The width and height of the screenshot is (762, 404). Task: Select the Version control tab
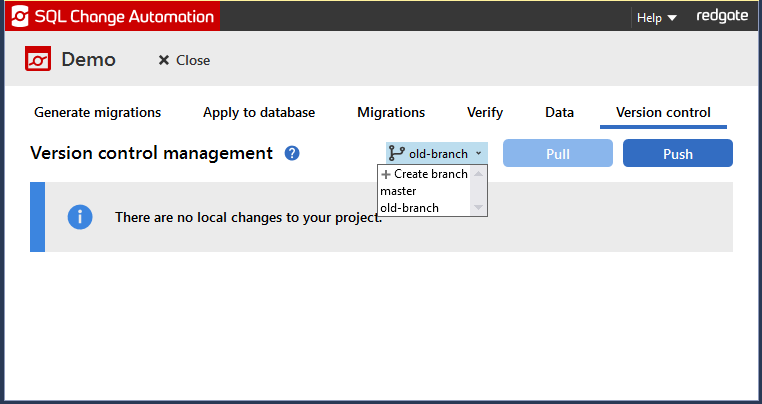[663, 113]
